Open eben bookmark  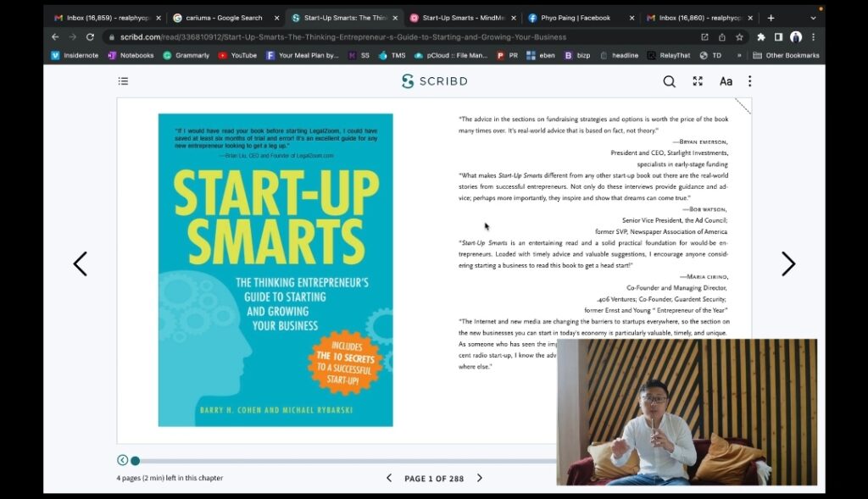pyautogui.click(x=541, y=55)
